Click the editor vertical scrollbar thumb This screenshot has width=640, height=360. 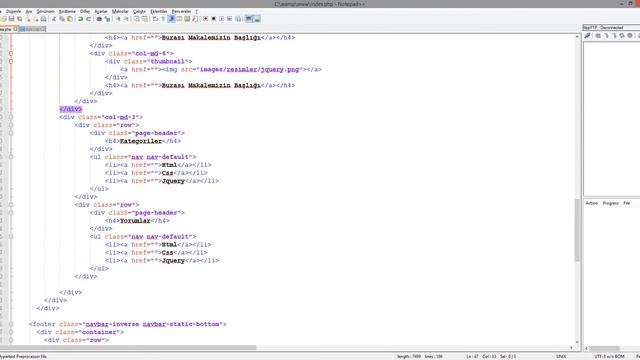click(577, 231)
